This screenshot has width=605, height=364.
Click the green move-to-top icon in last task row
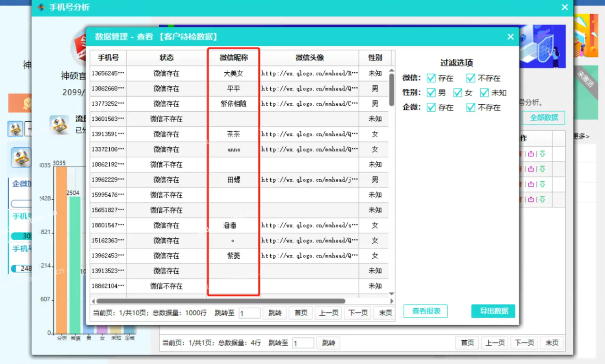[x=542, y=199]
